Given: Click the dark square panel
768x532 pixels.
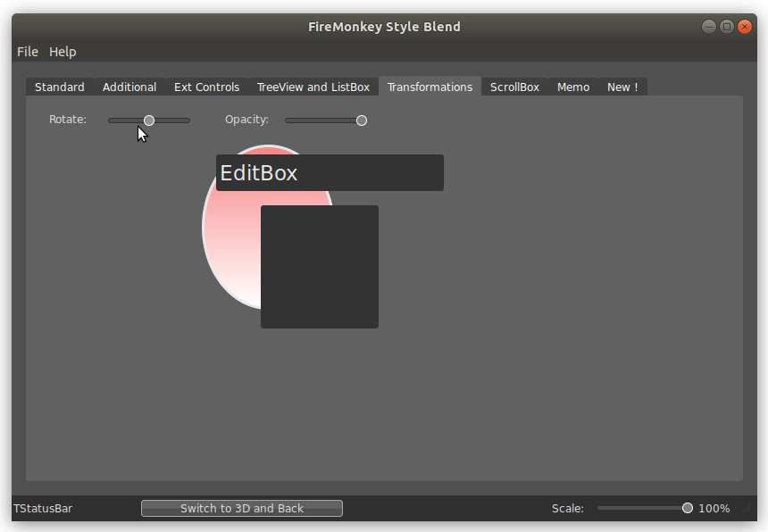Looking at the screenshot, I should (x=320, y=267).
